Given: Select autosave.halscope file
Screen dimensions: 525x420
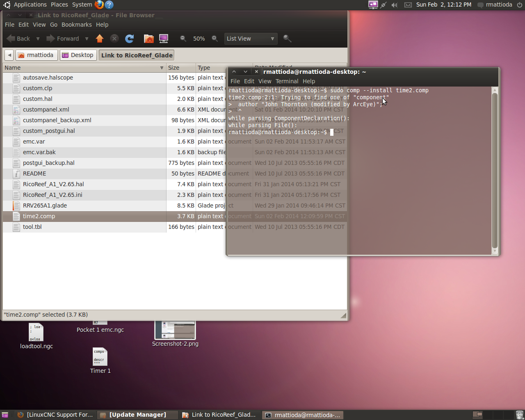Looking at the screenshot, I should (48, 78).
